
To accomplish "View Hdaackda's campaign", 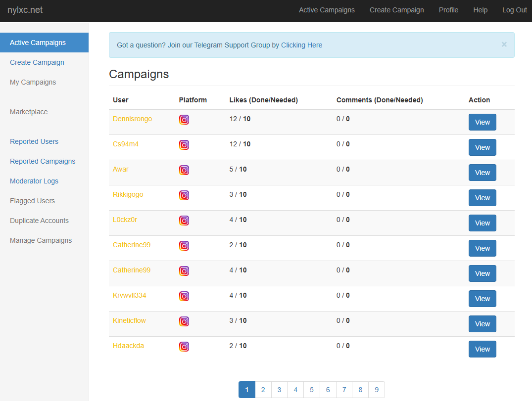I will (x=482, y=349).
